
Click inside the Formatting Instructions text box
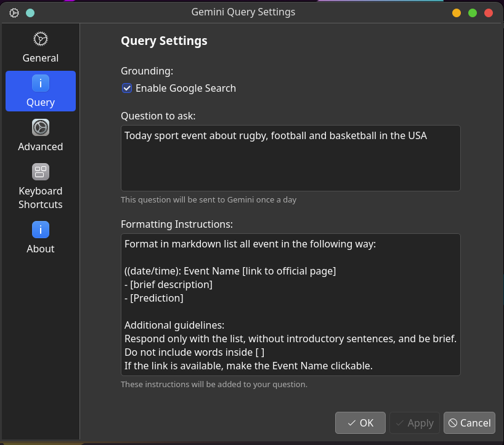click(291, 305)
